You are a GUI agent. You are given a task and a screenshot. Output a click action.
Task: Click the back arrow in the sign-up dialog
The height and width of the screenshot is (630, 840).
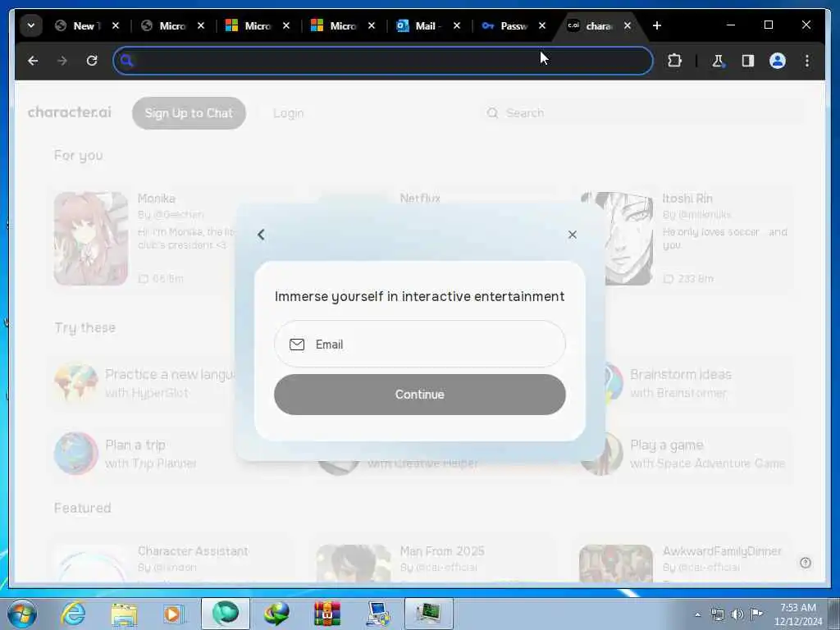261,235
